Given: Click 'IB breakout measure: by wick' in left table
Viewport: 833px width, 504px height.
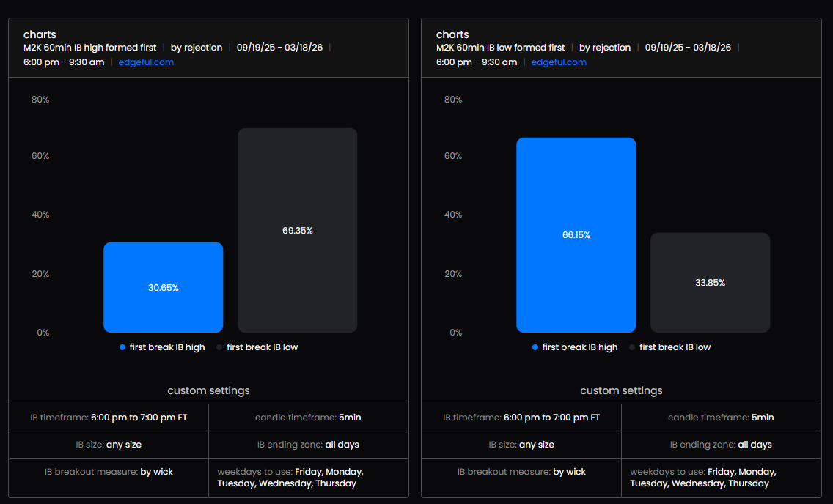Looking at the screenshot, I should 109,472.
